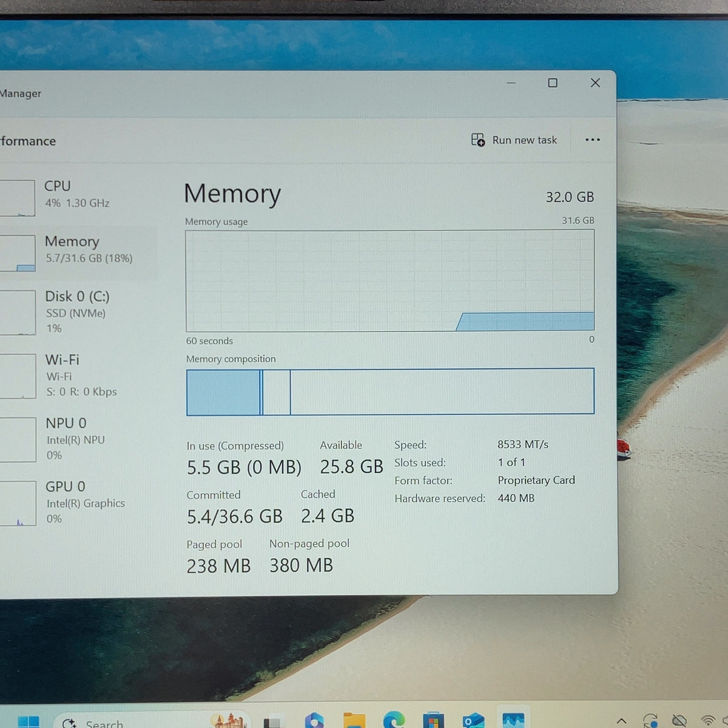Open Microsoft Edge from the taskbar

pos(394,720)
